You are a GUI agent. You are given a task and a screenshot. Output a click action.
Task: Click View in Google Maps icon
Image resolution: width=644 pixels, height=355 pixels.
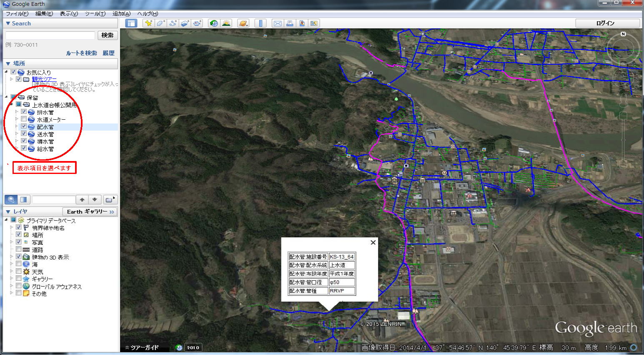pyautogui.click(x=302, y=23)
